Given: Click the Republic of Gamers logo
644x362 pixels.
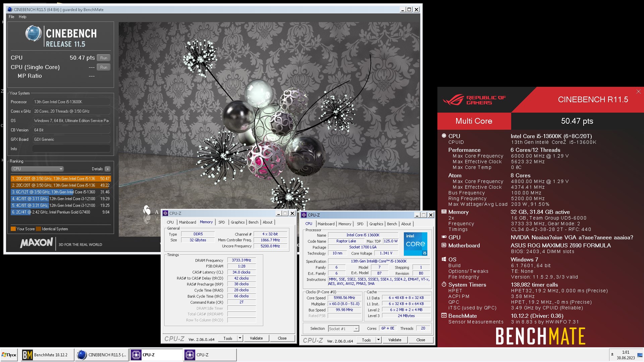Looking at the screenshot, I should (x=474, y=100).
